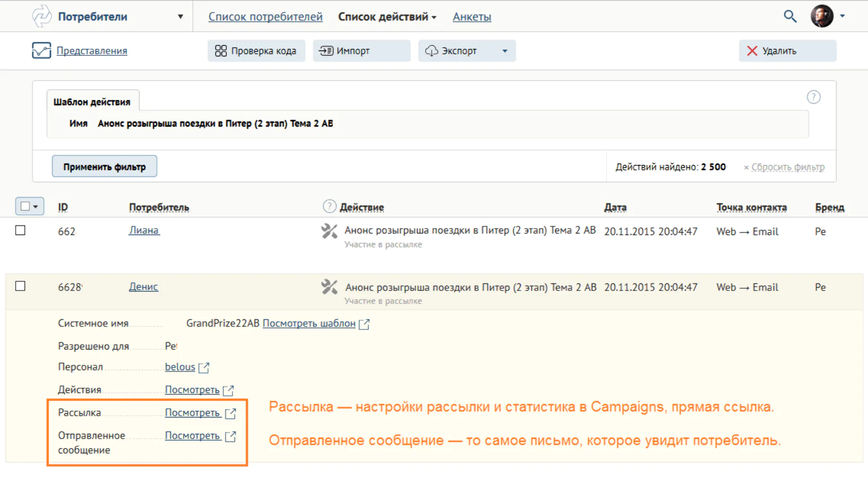Go to the Анкеты tab
Image resolution: width=868 pixels, height=481 pixels.
[472, 17]
